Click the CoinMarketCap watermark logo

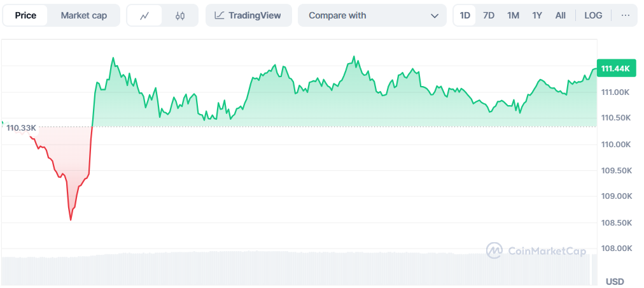[536, 250]
